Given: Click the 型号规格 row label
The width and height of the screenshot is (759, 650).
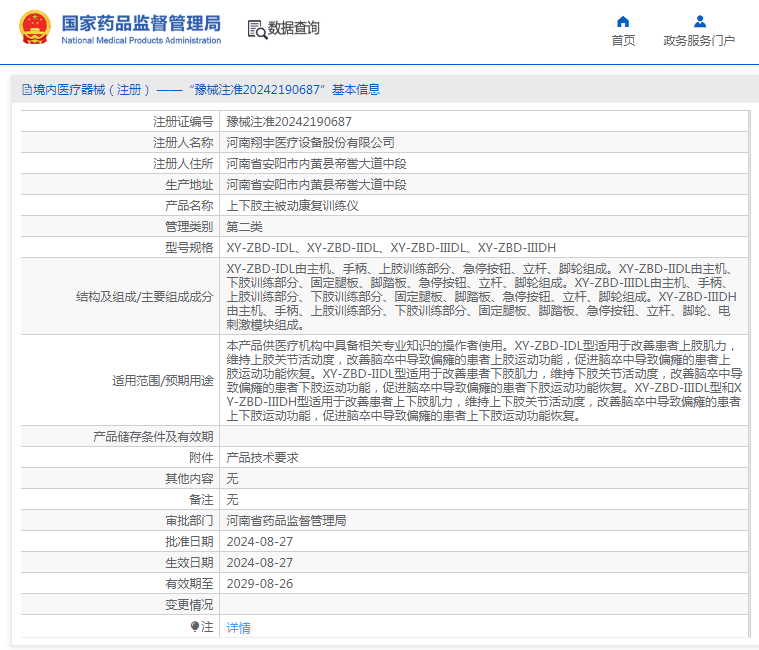Looking at the screenshot, I should pyautogui.click(x=189, y=247).
